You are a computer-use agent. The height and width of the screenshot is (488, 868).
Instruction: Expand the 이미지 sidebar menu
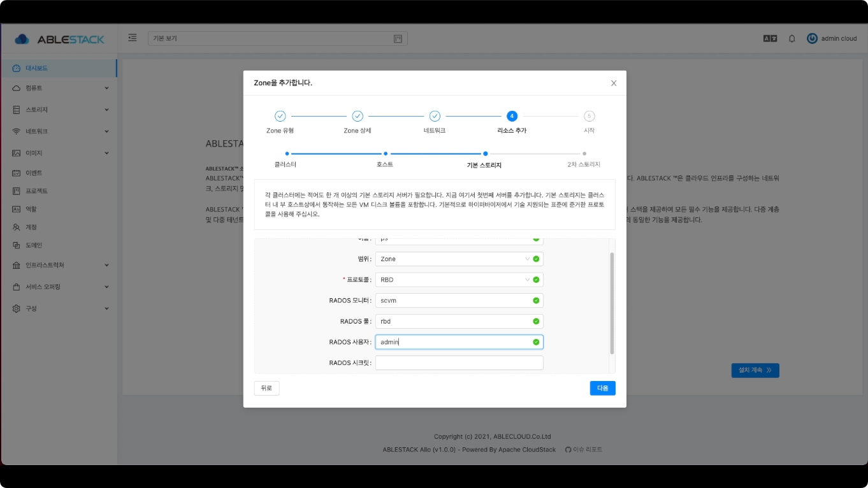[x=59, y=153]
